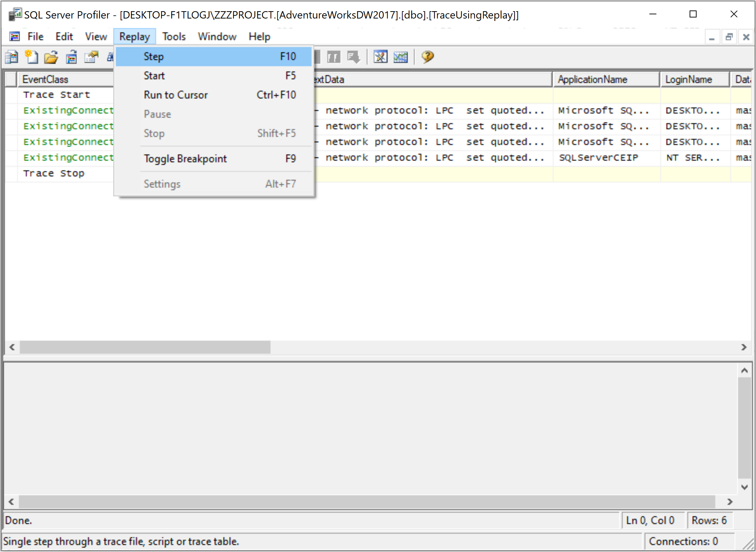756x552 pixels.
Task: Open a trace file using folder icon
Action: pyautogui.click(x=51, y=57)
